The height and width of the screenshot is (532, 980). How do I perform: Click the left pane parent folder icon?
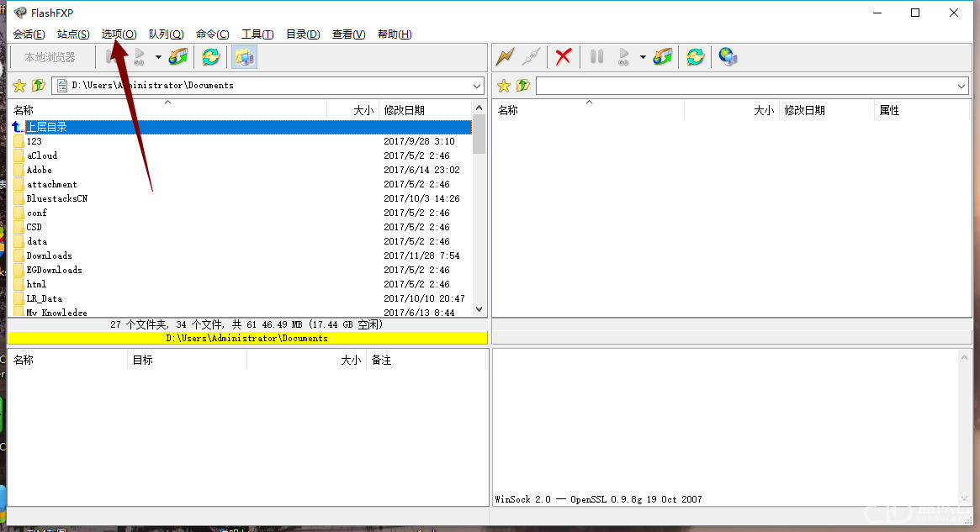click(x=38, y=86)
